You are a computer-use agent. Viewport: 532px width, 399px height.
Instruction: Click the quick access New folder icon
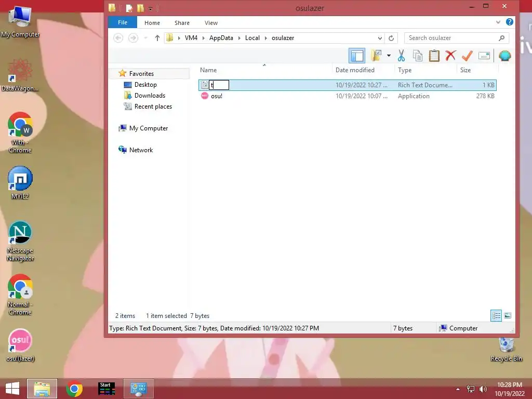(x=140, y=8)
